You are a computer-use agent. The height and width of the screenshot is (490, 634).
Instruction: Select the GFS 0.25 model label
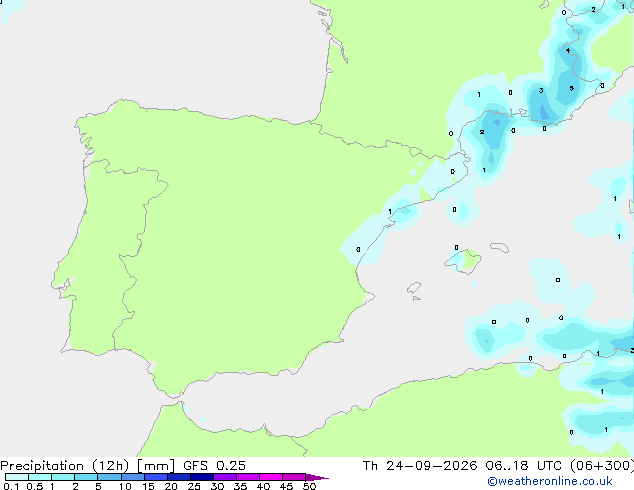[214, 466]
